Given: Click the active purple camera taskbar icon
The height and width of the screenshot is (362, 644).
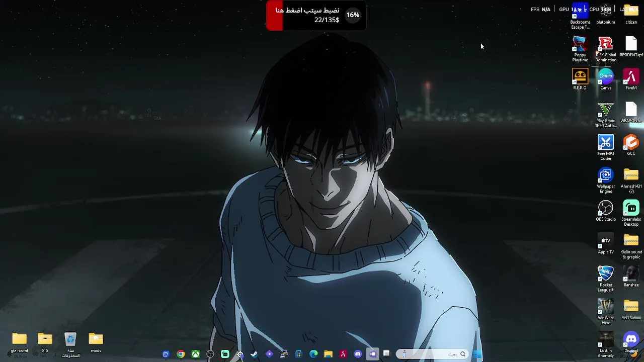Looking at the screenshot, I should point(373,354).
